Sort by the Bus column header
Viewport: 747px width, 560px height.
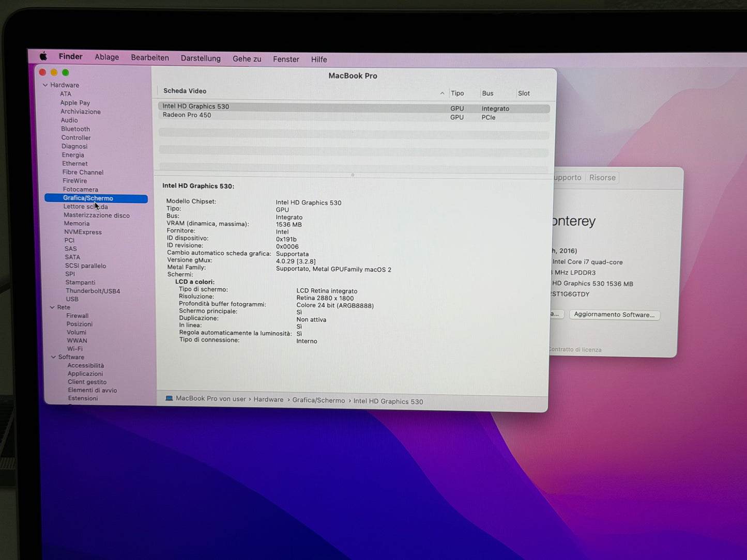[487, 94]
